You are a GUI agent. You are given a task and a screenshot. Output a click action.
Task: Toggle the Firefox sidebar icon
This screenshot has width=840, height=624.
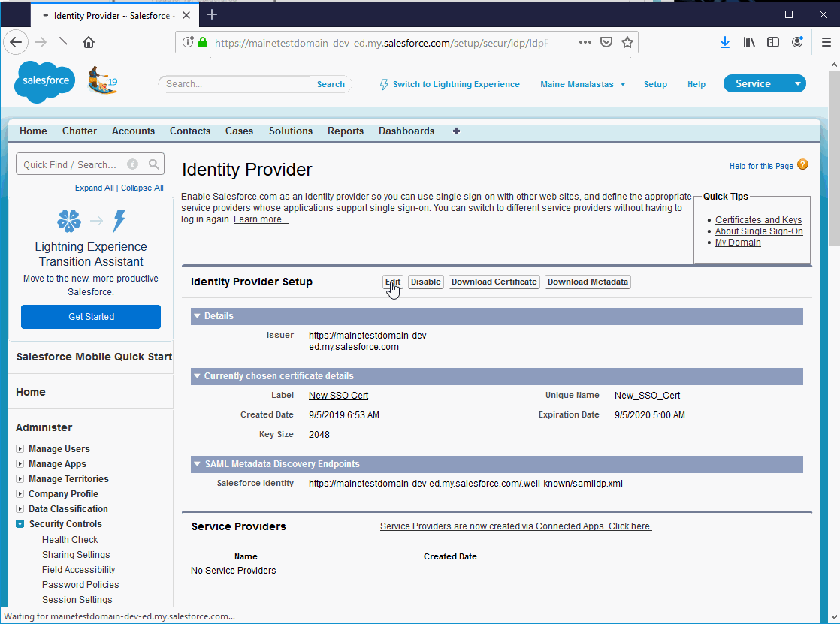pyautogui.click(x=772, y=42)
